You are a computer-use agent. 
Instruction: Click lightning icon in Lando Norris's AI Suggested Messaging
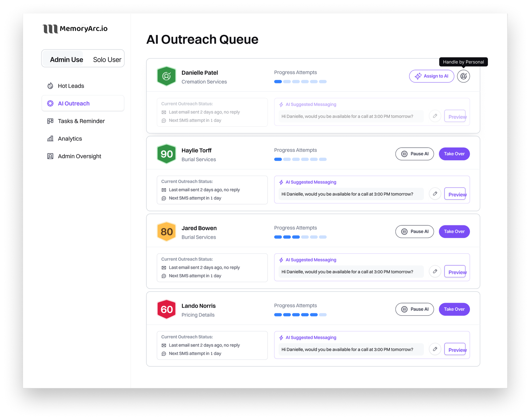(x=281, y=338)
